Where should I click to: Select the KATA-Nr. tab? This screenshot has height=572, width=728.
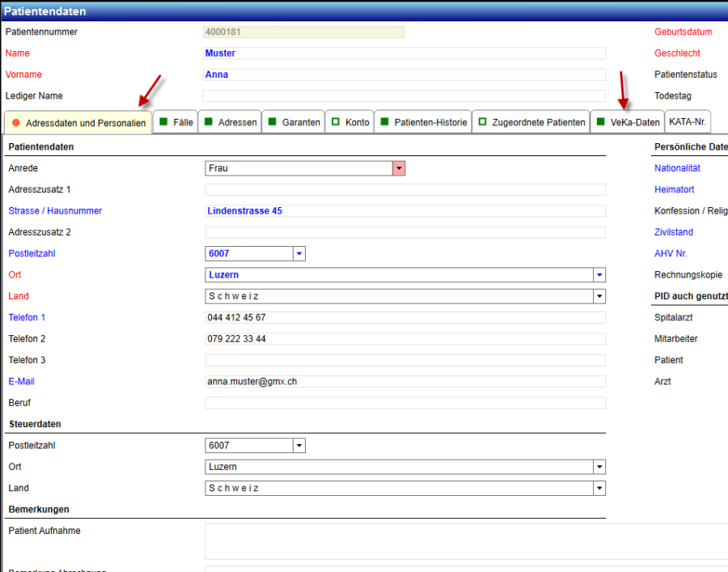coord(688,122)
